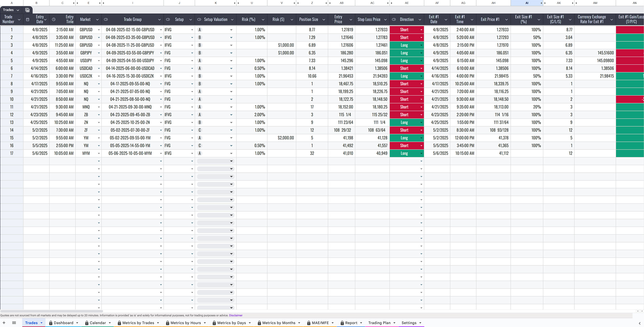
Task: Click the clock icon in Entry Time header
Action: [x=54, y=19]
